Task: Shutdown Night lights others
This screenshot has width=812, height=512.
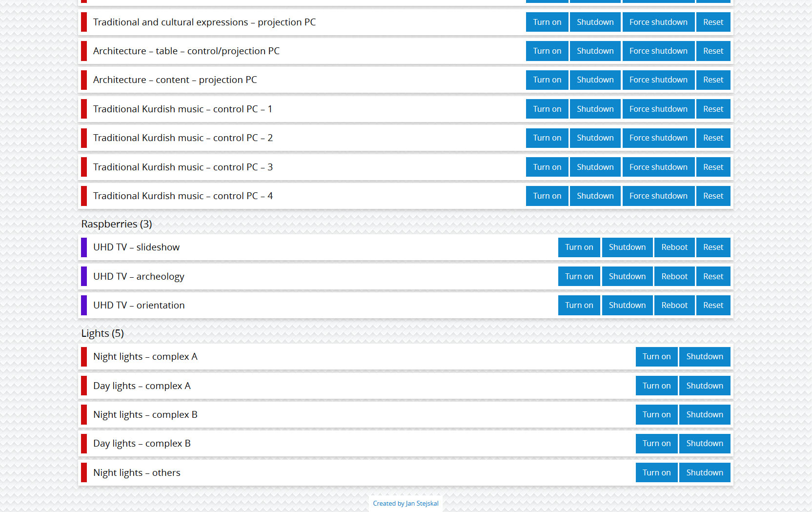Action: (705, 472)
